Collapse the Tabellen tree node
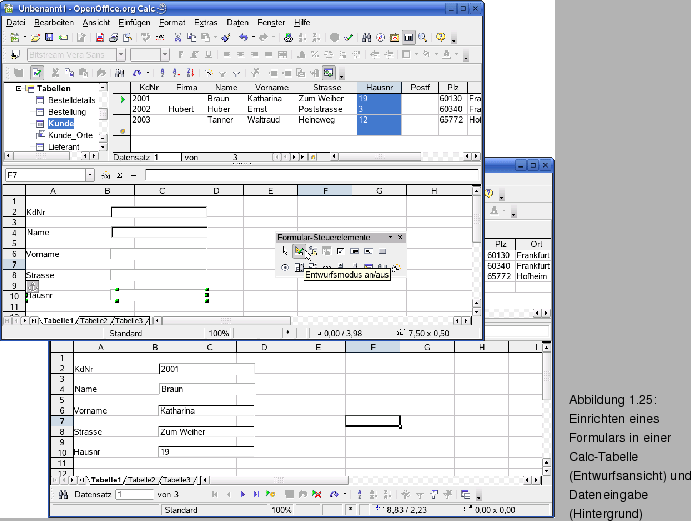The height and width of the screenshot is (521, 691). (19, 88)
